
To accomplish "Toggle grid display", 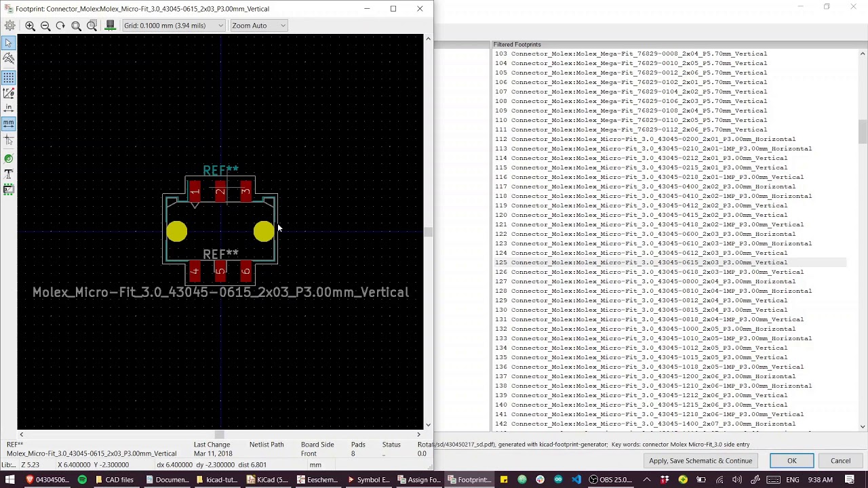I will tap(9, 78).
